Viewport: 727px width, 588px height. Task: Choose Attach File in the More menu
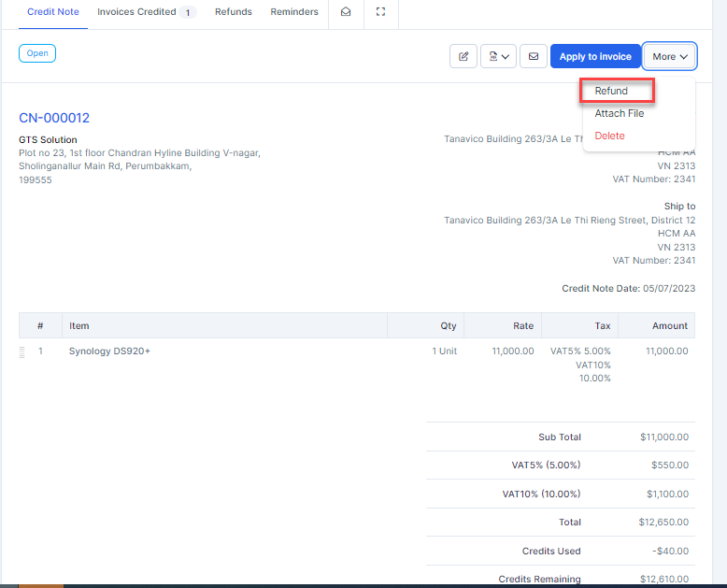tap(619, 114)
